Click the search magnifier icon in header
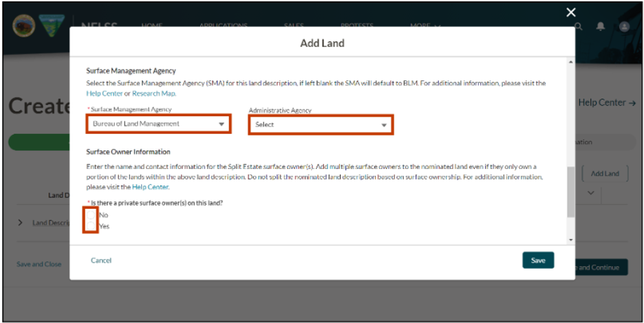 click(x=578, y=27)
